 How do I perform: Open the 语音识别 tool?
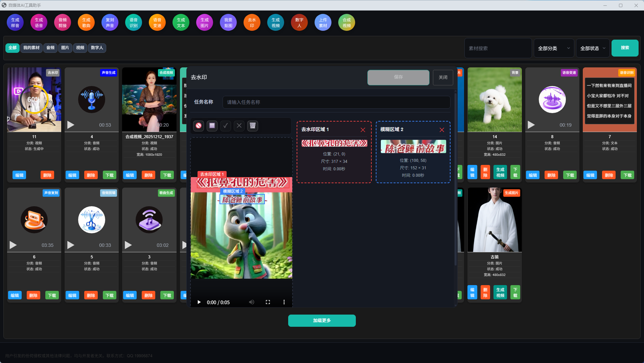coord(134,23)
